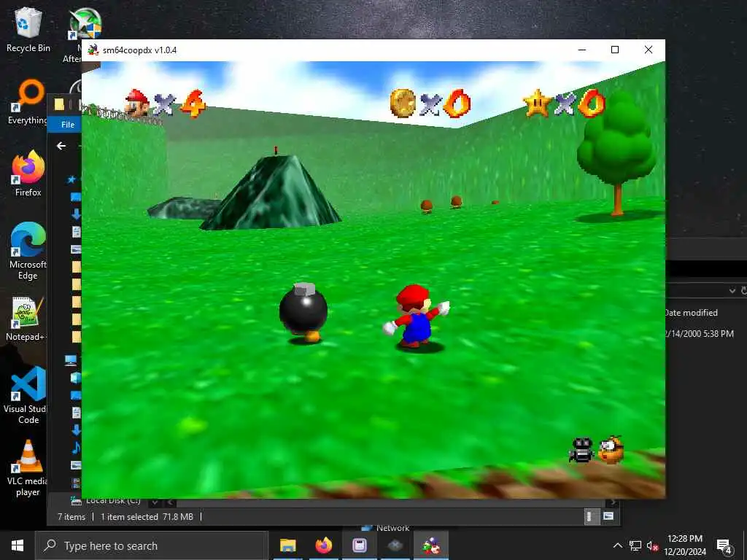Open the notification center with 4 alerts
This screenshot has width=747, height=560.
coord(724,546)
